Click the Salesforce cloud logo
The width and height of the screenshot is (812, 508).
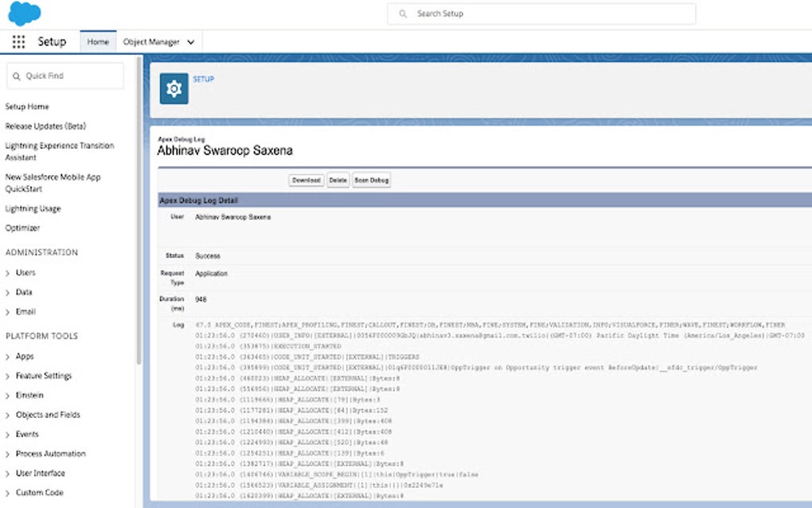pos(24,13)
